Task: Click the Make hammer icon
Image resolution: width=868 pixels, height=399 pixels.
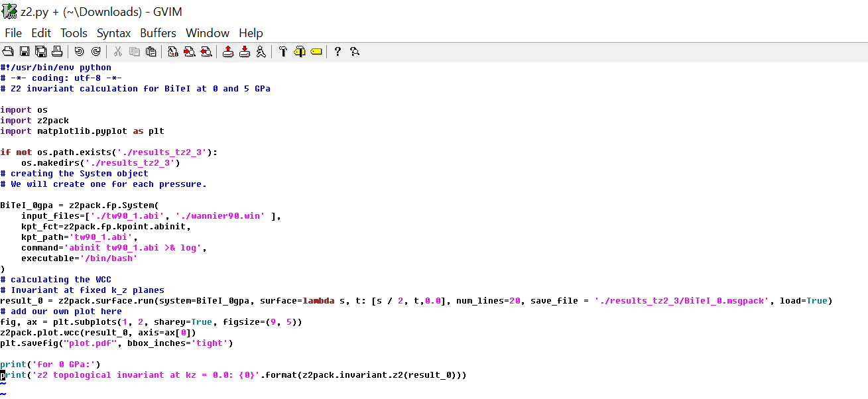Action: (283, 52)
